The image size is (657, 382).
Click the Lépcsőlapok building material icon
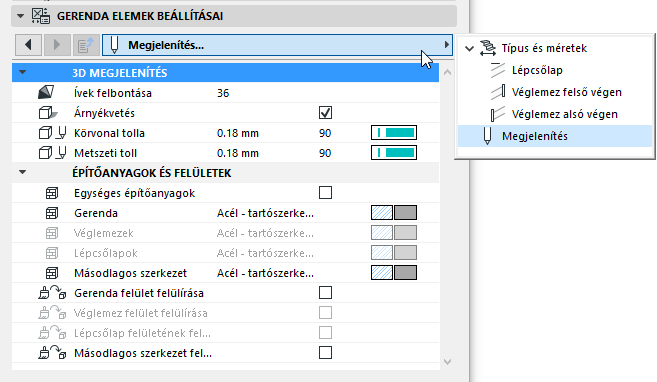52,253
